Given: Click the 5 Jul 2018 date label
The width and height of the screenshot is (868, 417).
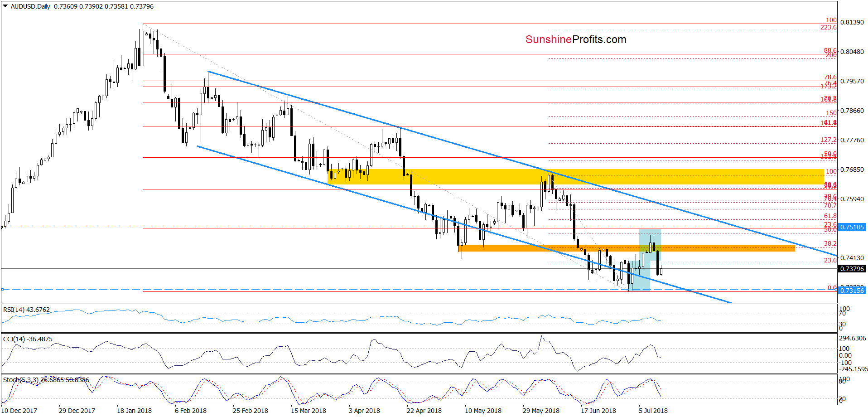Looking at the screenshot, I should coord(653,411).
